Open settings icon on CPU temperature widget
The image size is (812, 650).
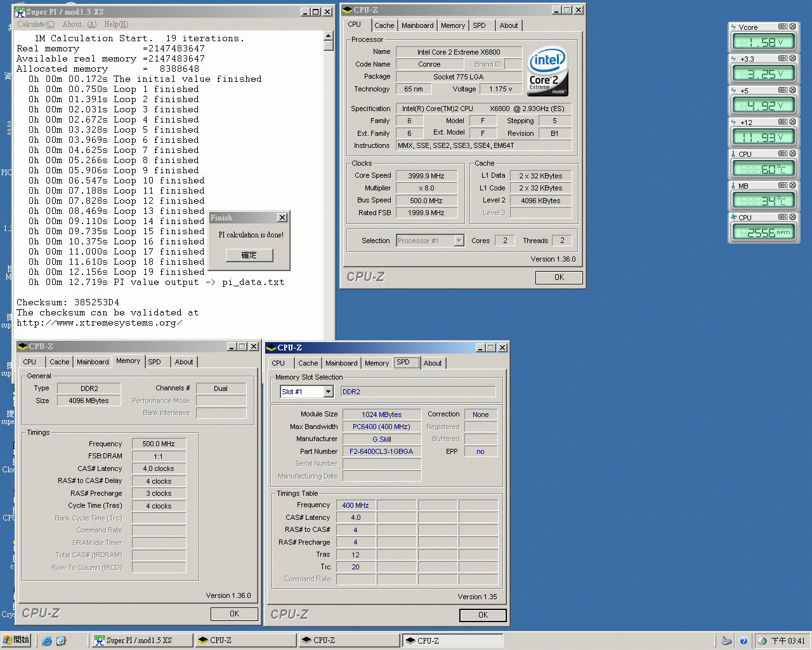[x=783, y=154]
